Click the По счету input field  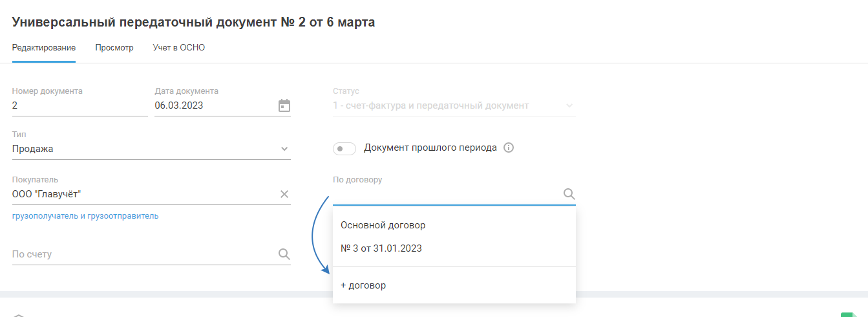coord(142,254)
